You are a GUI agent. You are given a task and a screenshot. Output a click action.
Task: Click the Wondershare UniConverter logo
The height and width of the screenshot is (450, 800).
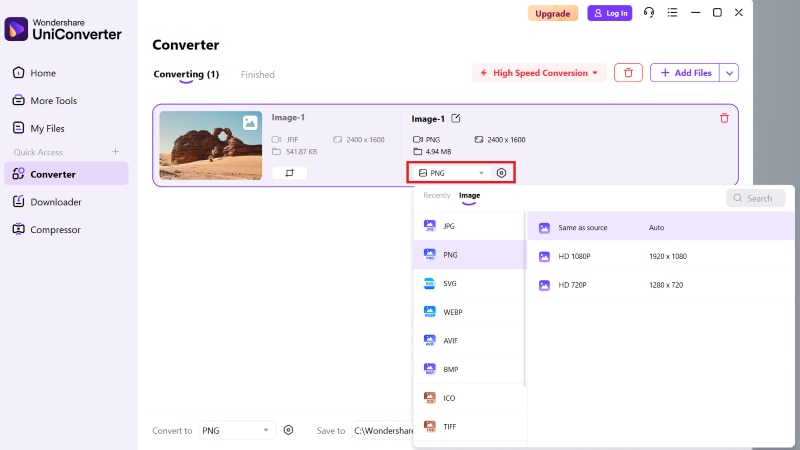(63, 29)
